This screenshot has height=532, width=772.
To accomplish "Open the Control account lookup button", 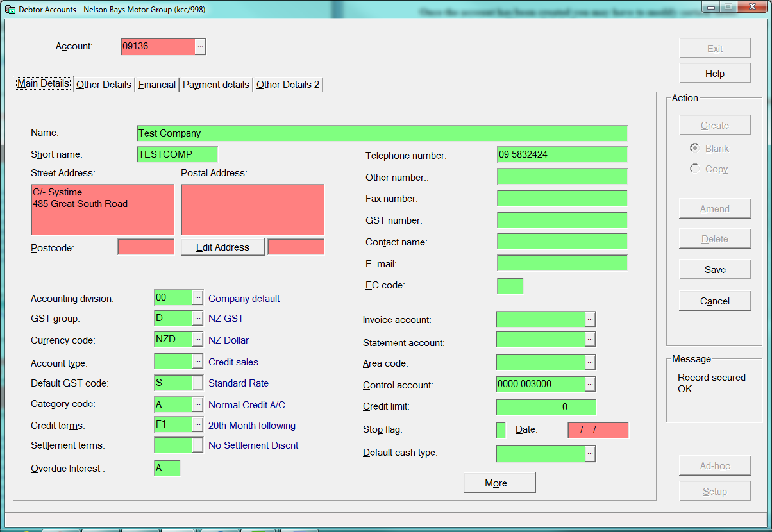I will (590, 385).
